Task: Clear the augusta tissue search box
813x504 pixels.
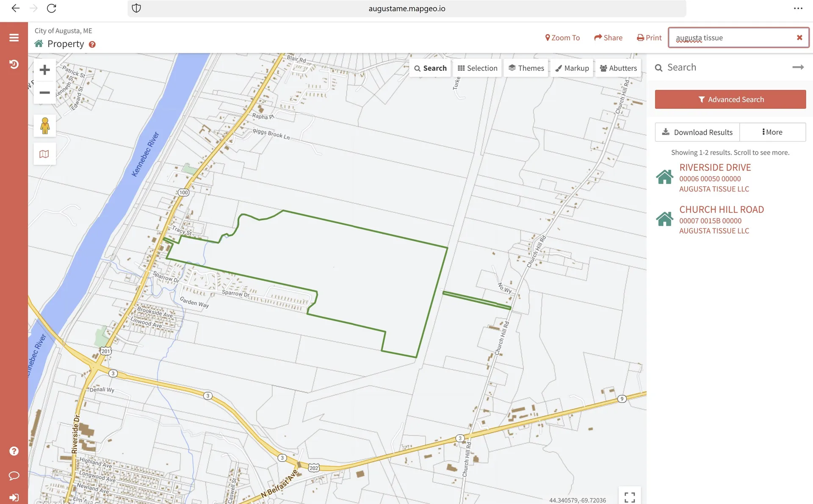Action: [799, 37]
